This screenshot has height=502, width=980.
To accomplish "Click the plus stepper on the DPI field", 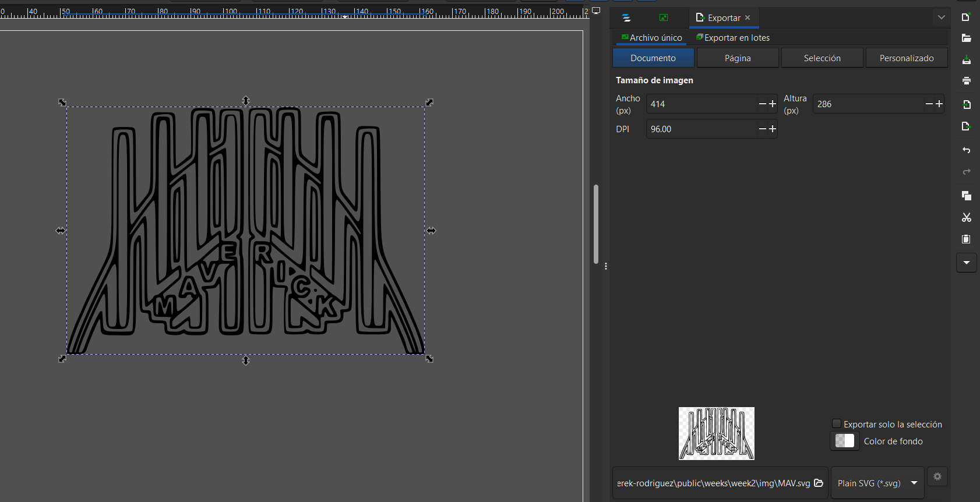I will pos(773,129).
